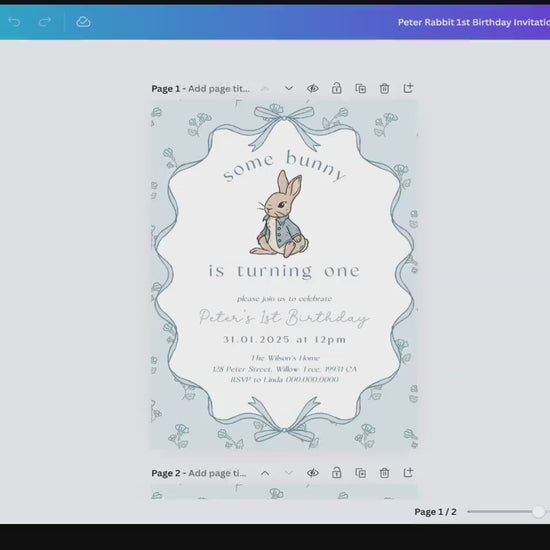The width and height of the screenshot is (550, 550).
Task: Lock Page 2 with the padlock icon
Action: click(x=336, y=472)
